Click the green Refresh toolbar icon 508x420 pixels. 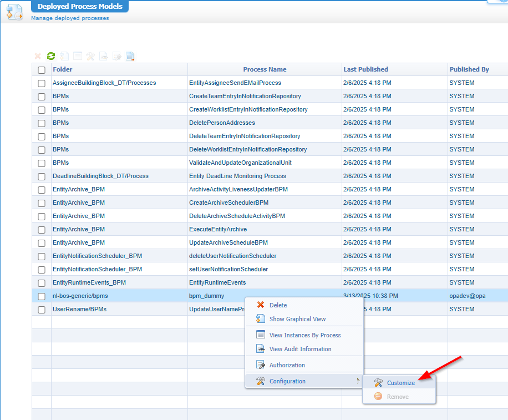coord(51,56)
